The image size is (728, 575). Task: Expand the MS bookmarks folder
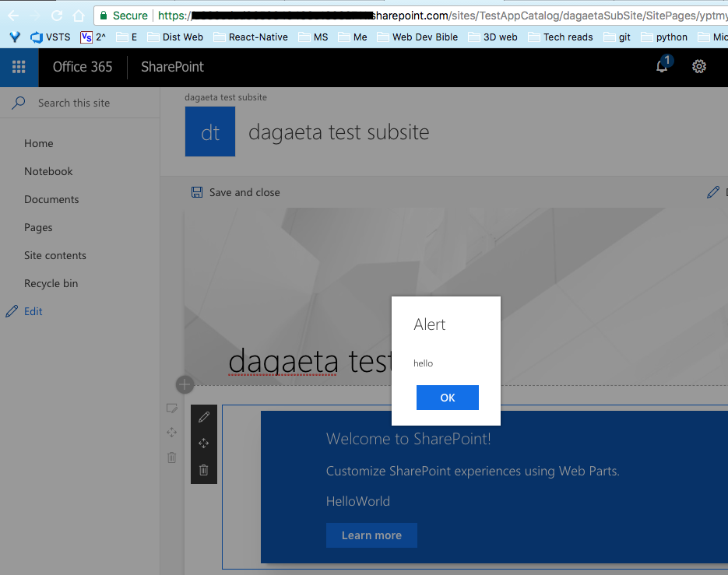(x=314, y=37)
